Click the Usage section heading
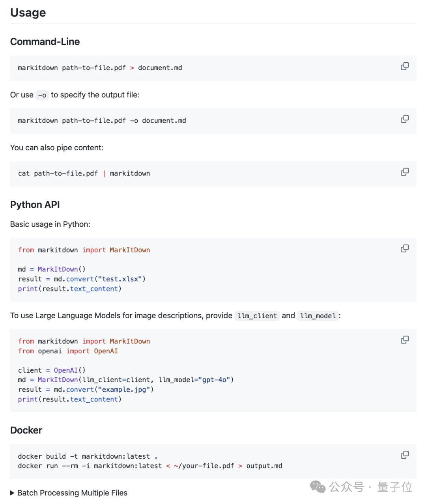The image size is (426, 504). (28, 13)
